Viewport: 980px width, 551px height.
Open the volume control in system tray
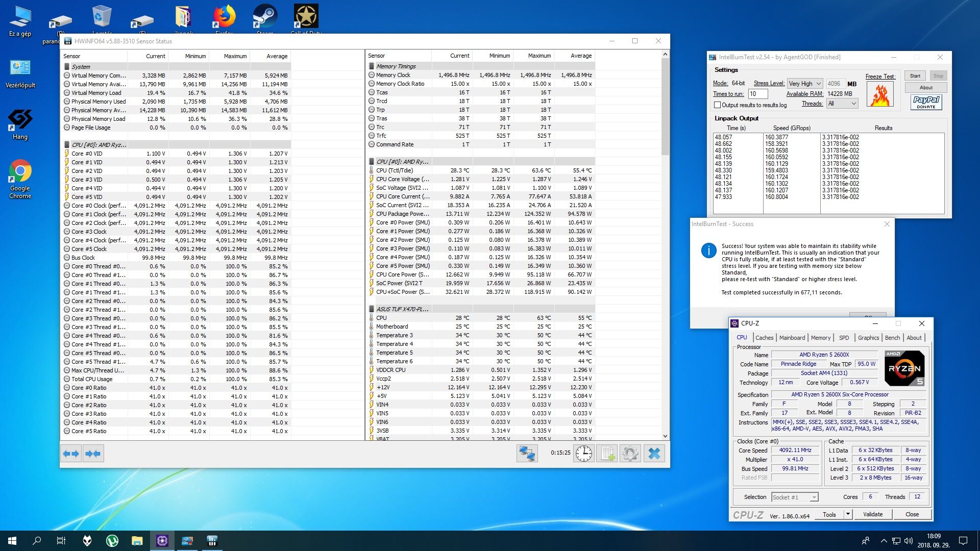pos(909,541)
